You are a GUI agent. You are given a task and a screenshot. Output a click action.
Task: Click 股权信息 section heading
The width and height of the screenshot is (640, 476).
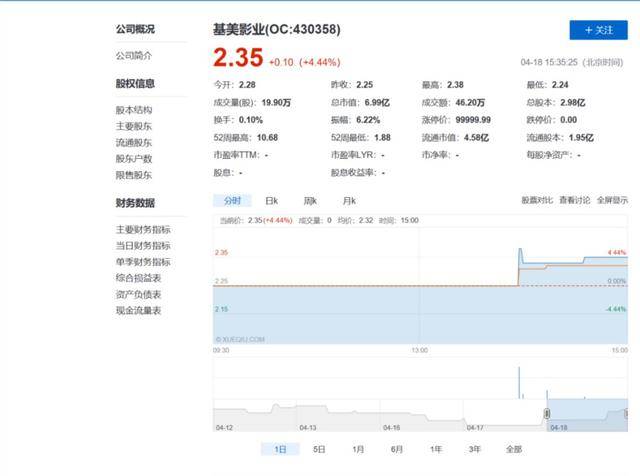click(135, 84)
